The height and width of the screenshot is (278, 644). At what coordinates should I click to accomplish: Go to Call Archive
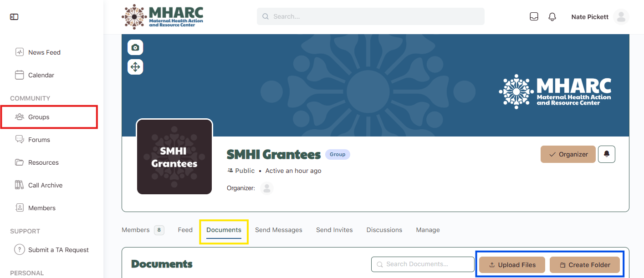pyautogui.click(x=45, y=185)
